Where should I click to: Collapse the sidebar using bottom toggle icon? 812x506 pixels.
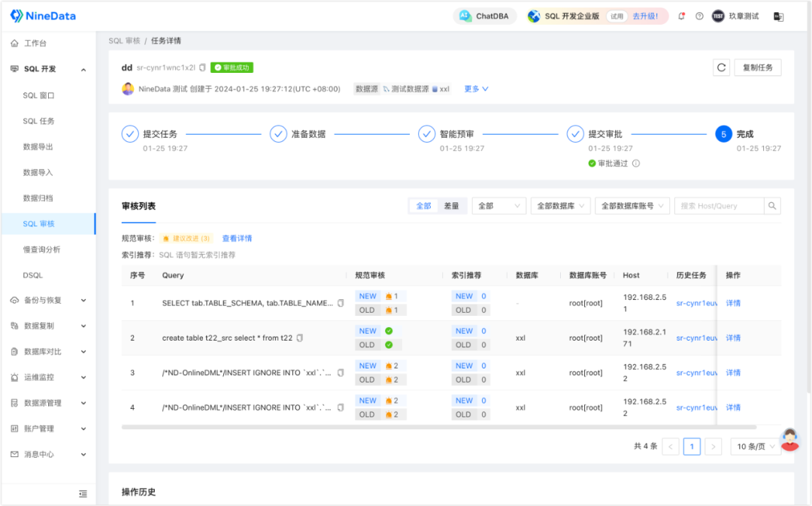tap(83, 494)
